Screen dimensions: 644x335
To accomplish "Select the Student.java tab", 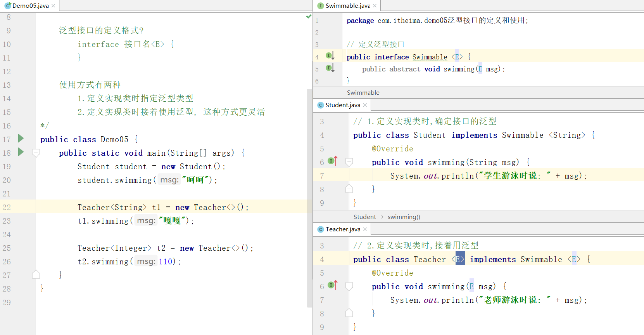I will point(342,105).
